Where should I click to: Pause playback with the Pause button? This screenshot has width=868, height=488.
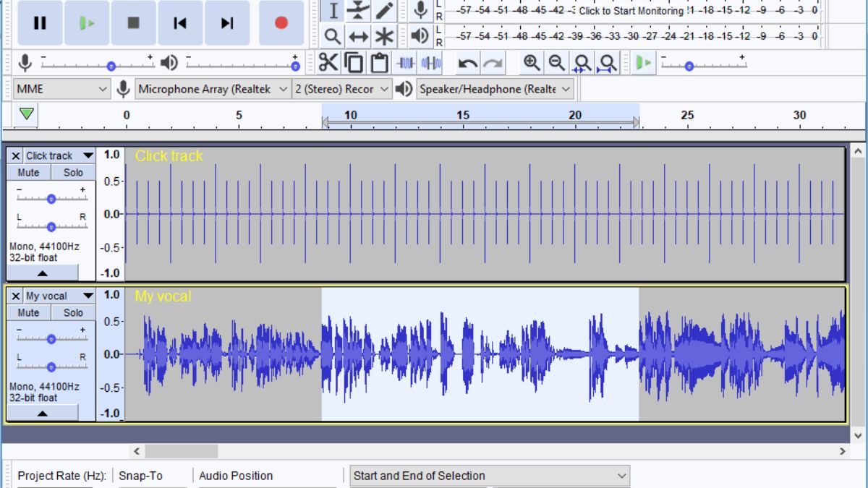40,23
